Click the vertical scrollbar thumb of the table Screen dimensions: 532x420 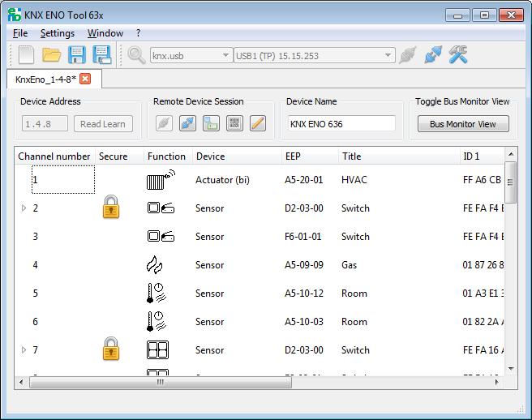coord(511,182)
